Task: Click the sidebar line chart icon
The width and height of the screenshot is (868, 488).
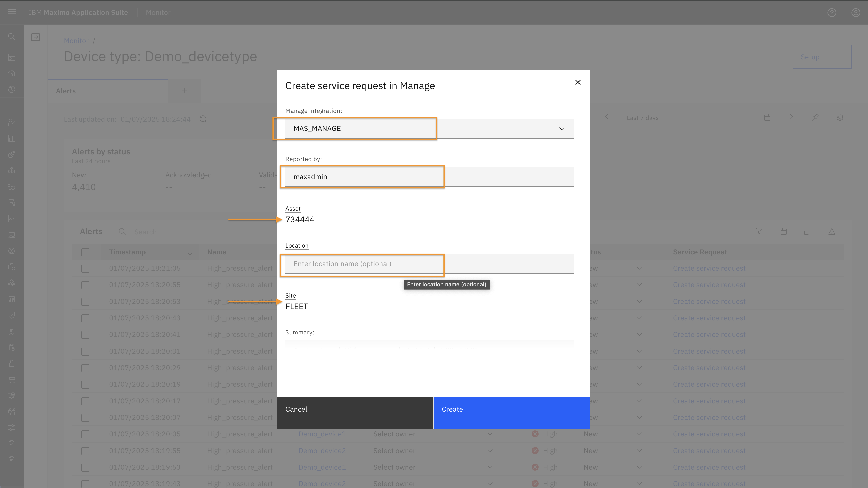Action: click(x=12, y=219)
